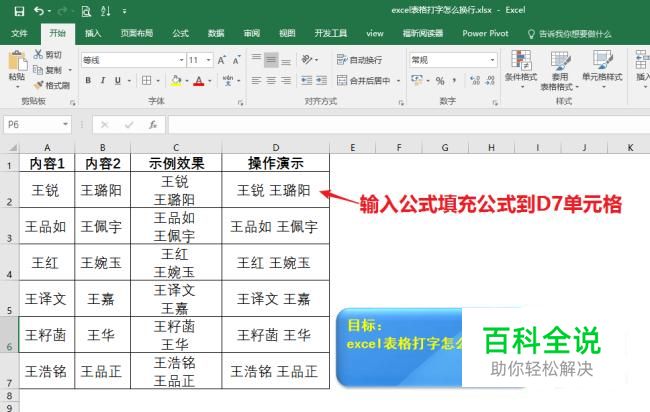Switch to Page Layout (页面布局) tab

(x=137, y=34)
